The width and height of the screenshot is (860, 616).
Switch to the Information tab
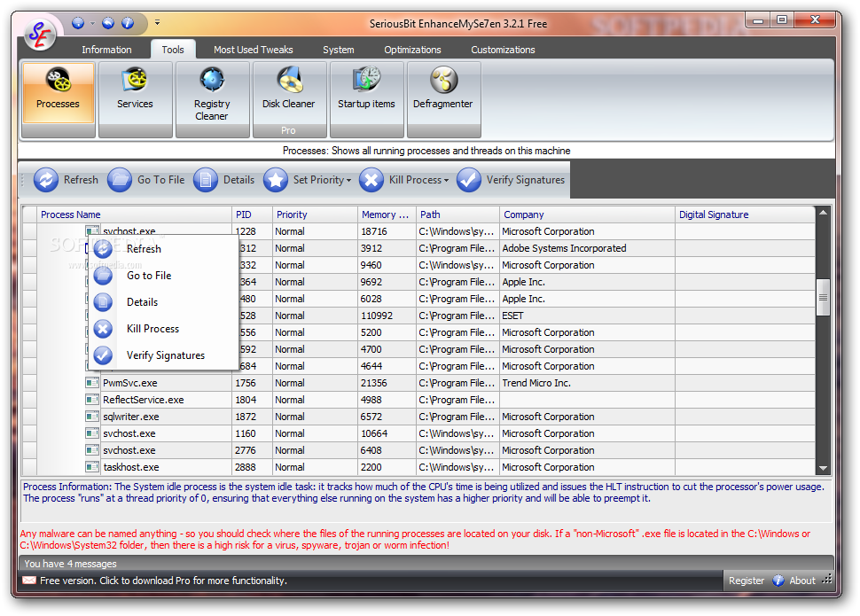click(106, 50)
